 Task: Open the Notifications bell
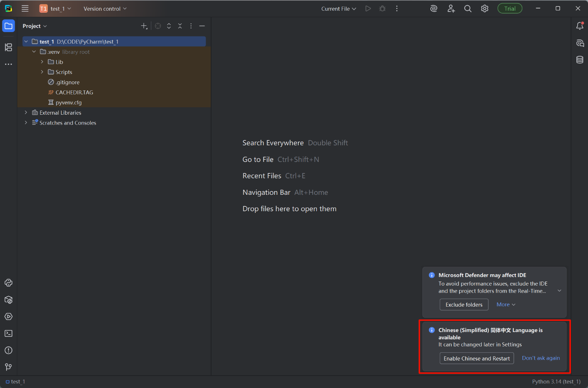[580, 26]
